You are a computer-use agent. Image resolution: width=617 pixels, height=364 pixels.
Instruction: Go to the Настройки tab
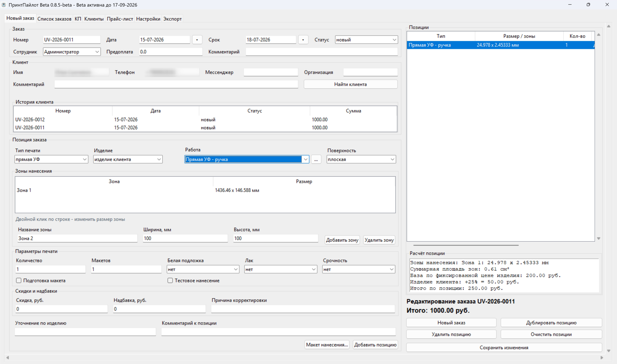[148, 19]
